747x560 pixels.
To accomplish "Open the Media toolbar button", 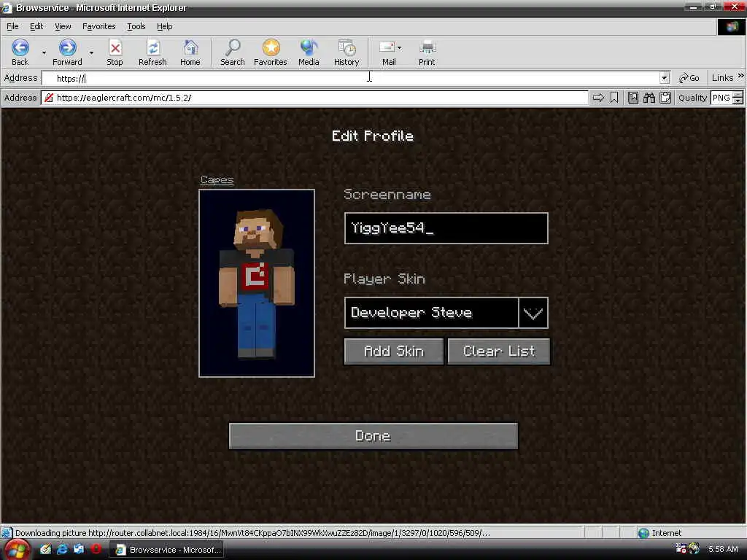I will (x=309, y=52).
